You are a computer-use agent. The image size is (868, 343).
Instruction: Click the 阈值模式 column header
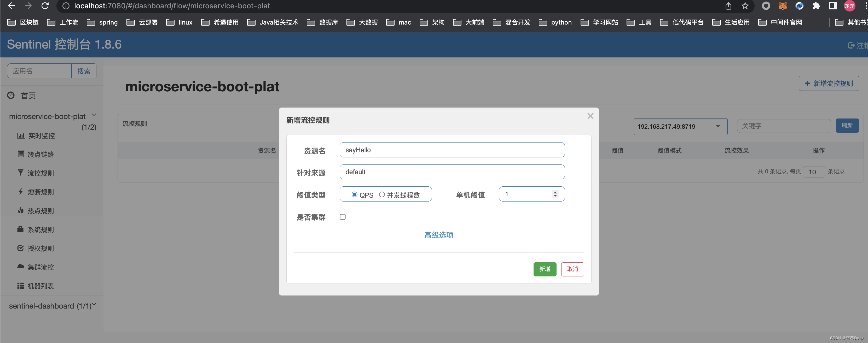click(669, 150)
